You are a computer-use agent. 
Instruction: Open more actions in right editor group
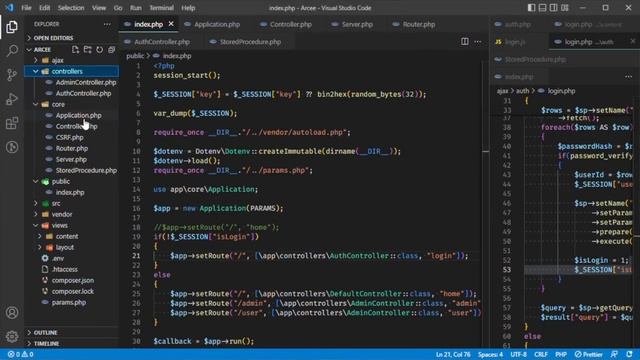pyautogui.click(x=628, y=77)
